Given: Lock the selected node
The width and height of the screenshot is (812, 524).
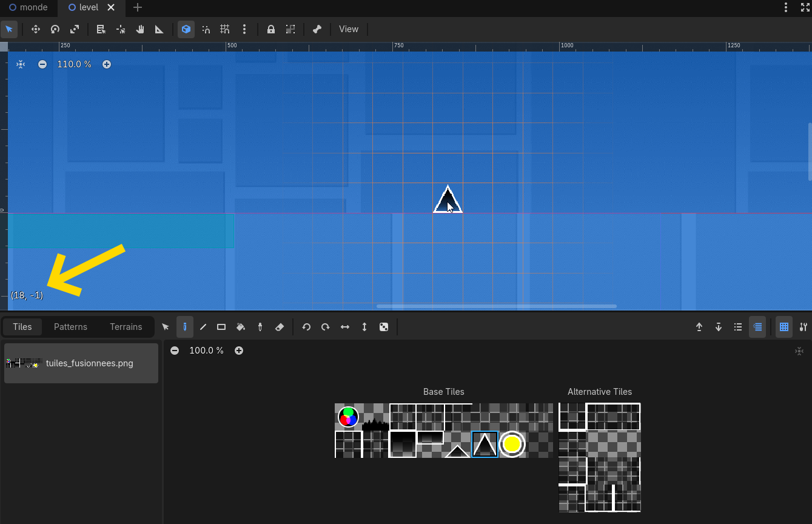Looking at the screenshot, I should 271,29.
